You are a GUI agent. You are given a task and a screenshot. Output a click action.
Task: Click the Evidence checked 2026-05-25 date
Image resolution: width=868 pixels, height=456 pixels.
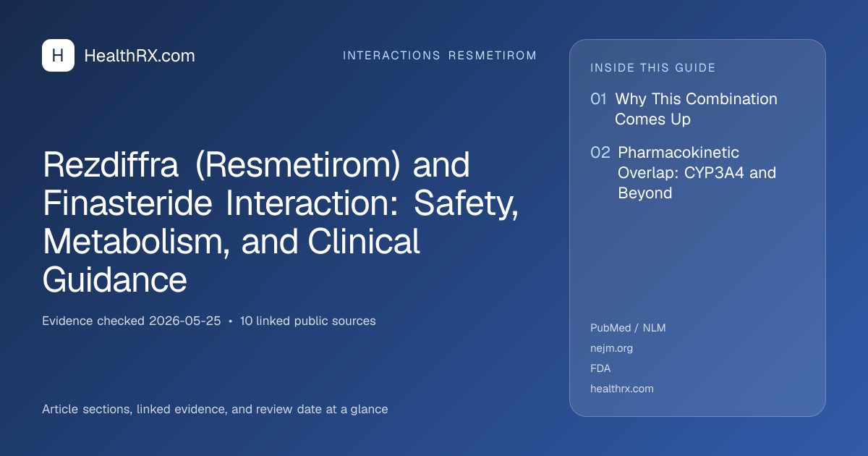132,321
